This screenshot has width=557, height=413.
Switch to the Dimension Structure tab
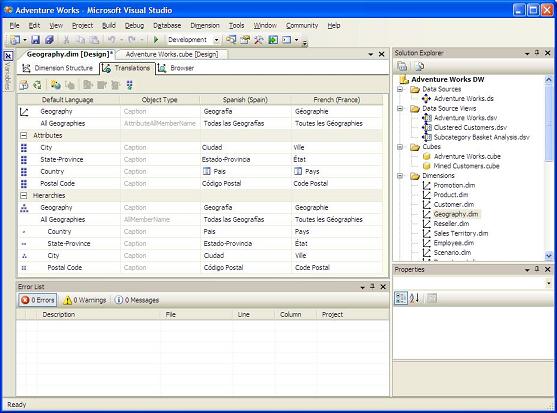58,68
